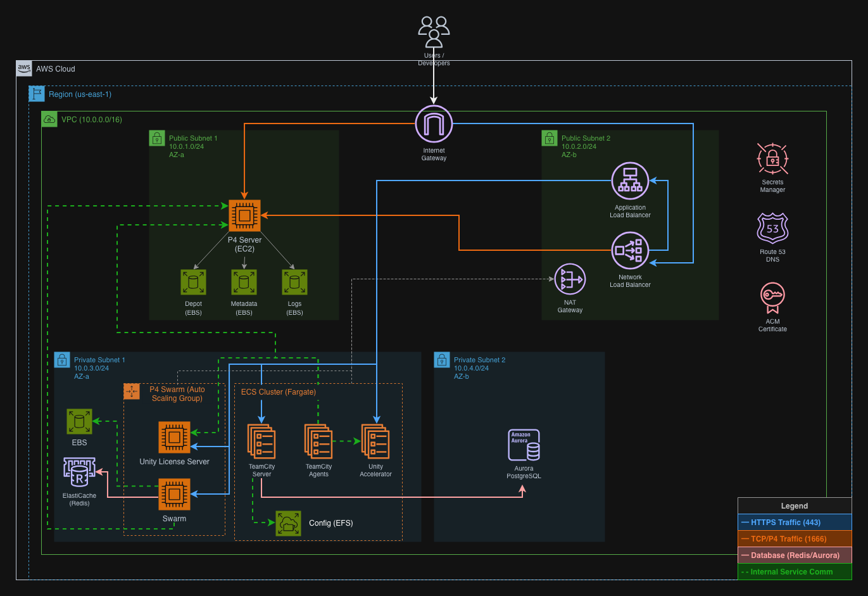Select the "VPC (10.0.0.0/16)" label

(92, 120)
